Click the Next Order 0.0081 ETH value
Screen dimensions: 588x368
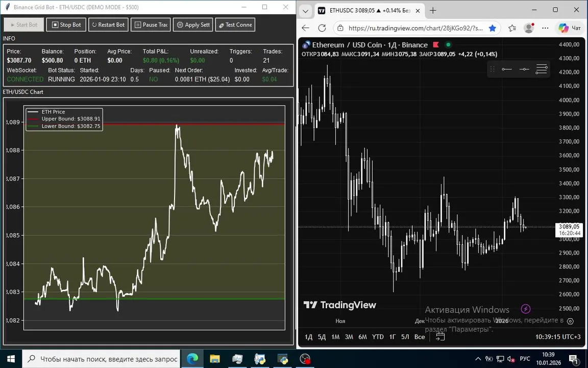pos(203,79)
